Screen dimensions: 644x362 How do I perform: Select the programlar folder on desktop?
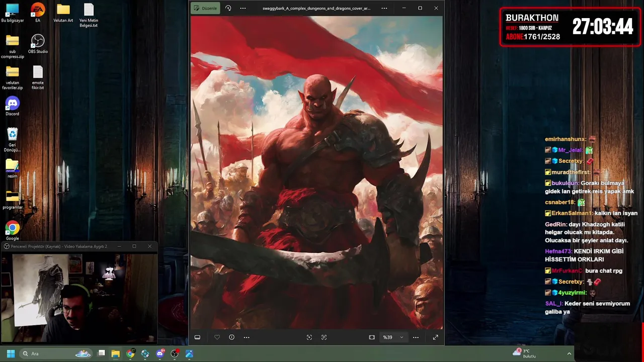point(13,200)
